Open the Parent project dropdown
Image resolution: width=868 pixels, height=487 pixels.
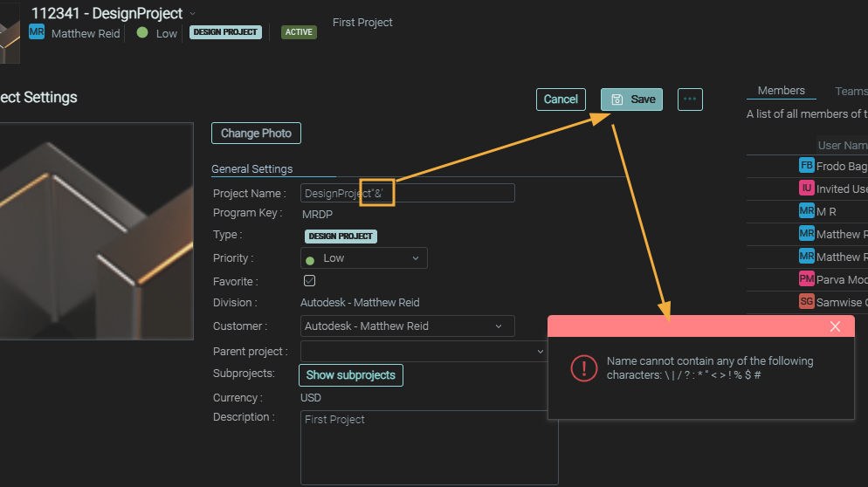coord(424,351)
